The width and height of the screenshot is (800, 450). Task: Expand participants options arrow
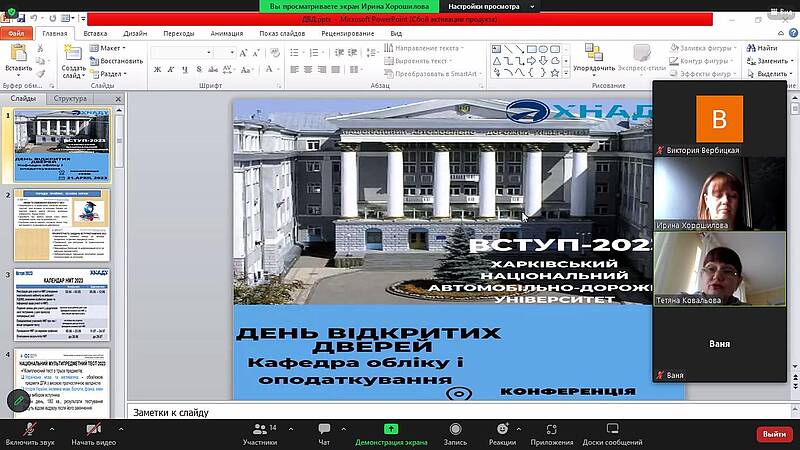pos(291,429)
